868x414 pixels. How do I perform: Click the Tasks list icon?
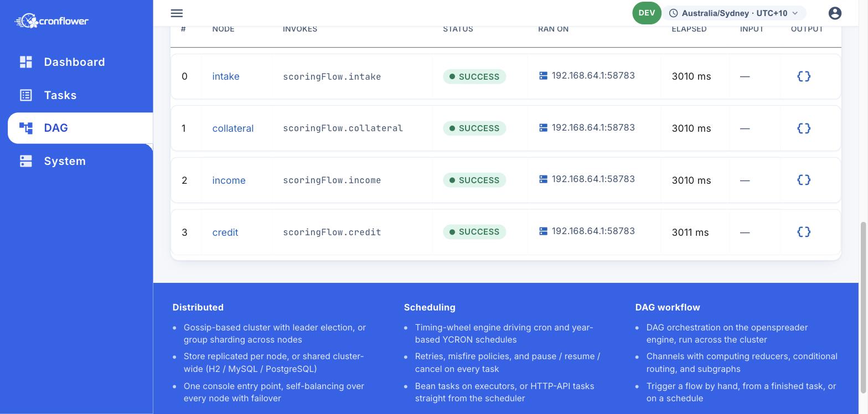tap(26, 95)
